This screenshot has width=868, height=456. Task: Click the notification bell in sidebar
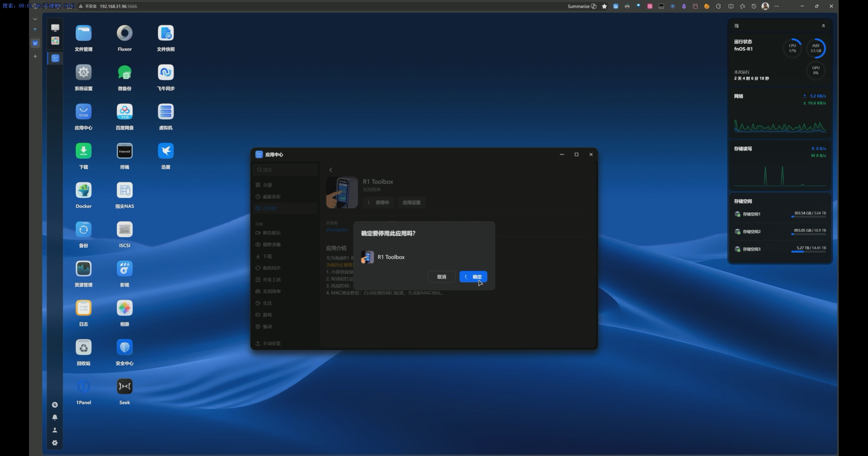[55, 418]
